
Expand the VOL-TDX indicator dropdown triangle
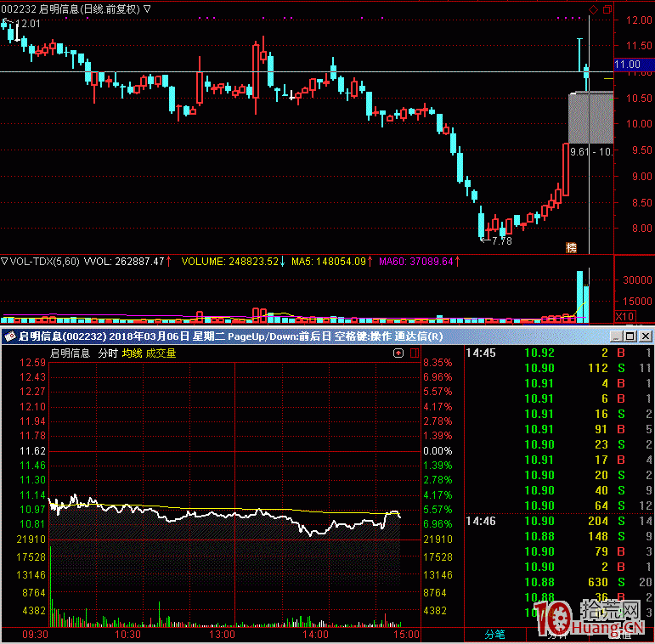[5, 261]
